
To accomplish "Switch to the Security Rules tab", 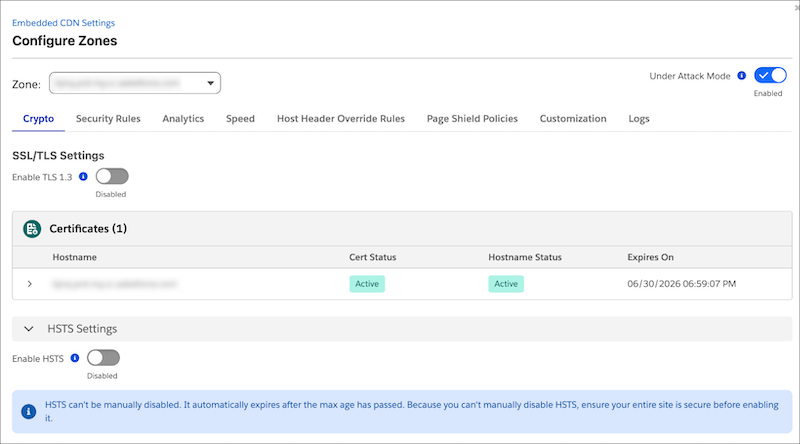I will (x=108, y=119).
